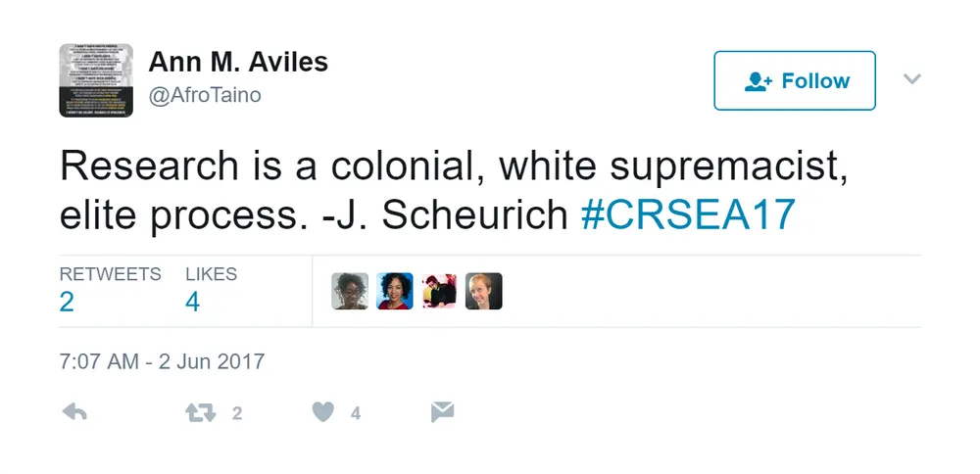
Task: Send via direct message envelope icon
Action: (x=442, y=412)
